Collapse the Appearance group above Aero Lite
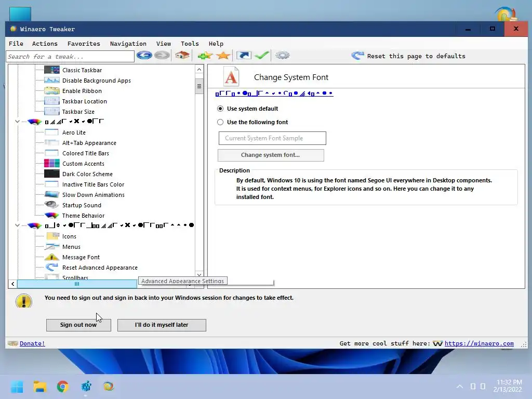Screen dimensions: 532x399 (x=17, y=122)
